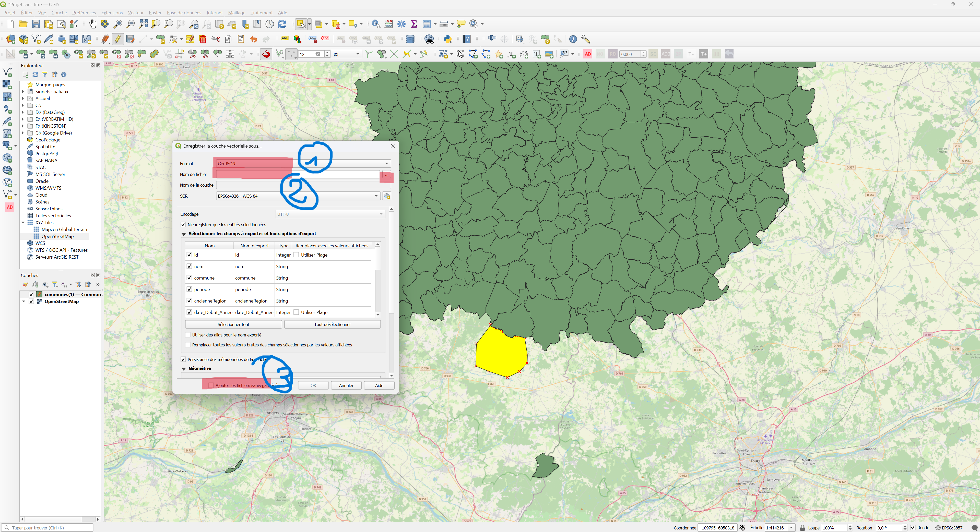Open the Data Source Manager icon

tap(11, 39)
